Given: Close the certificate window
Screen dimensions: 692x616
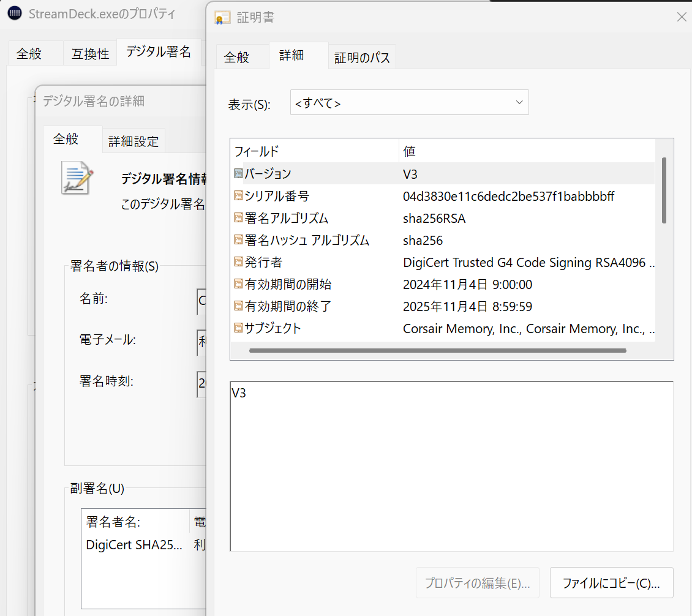Looking at the screenshot, I should pyautogui.click(x=682, y=17).
